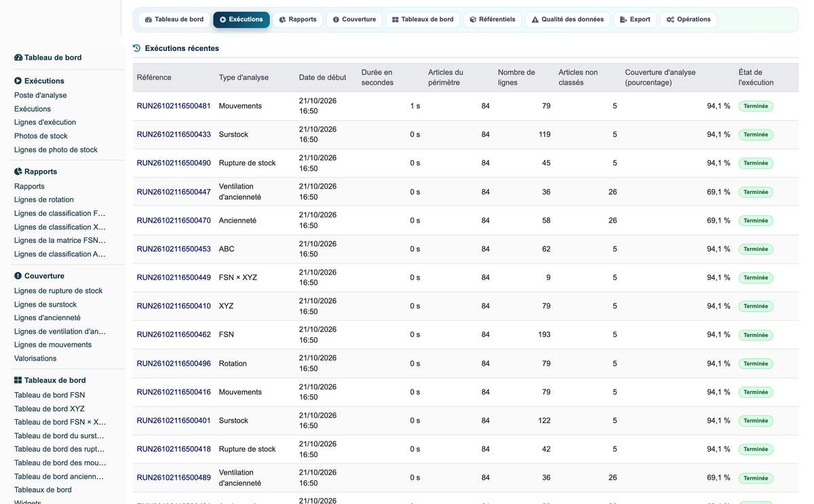Open Valorisations in sidebar
Viewport: 814px width, 504px height.
coord(35,358)
